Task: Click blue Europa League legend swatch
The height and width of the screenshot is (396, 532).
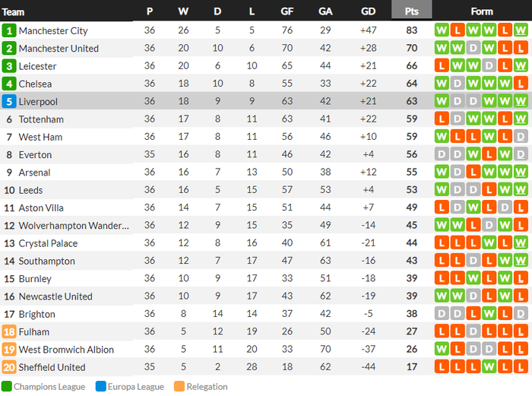Action: pyautogui.click(x=100, y=387)
